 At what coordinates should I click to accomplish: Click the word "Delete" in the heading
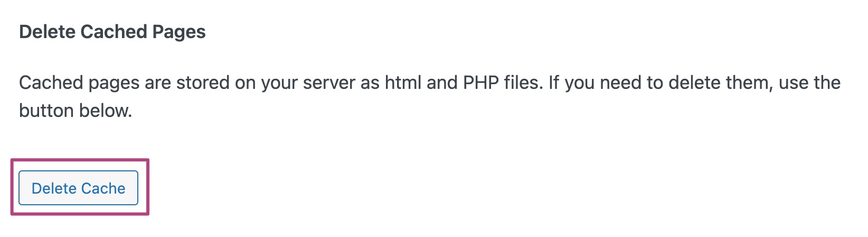pos(47,32)
